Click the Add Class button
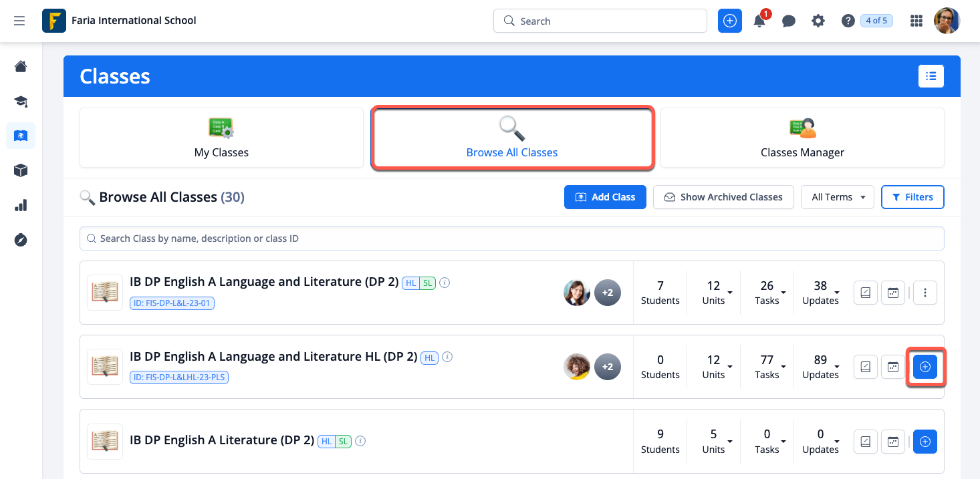This screenshot has height=479, width=980. pos(605,197)
